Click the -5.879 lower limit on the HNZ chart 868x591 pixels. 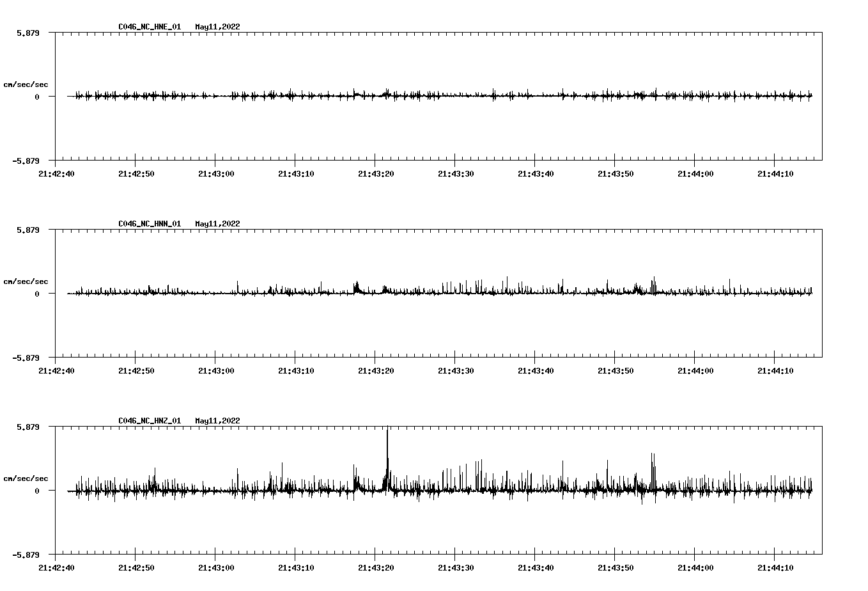tap(26, 555)
